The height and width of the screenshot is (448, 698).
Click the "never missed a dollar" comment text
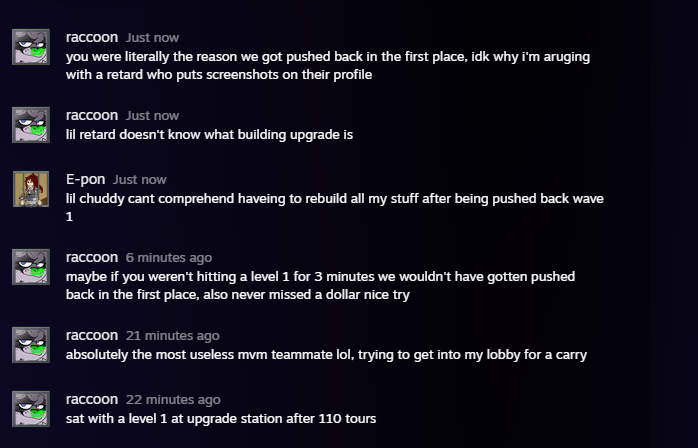coord(320,285)
